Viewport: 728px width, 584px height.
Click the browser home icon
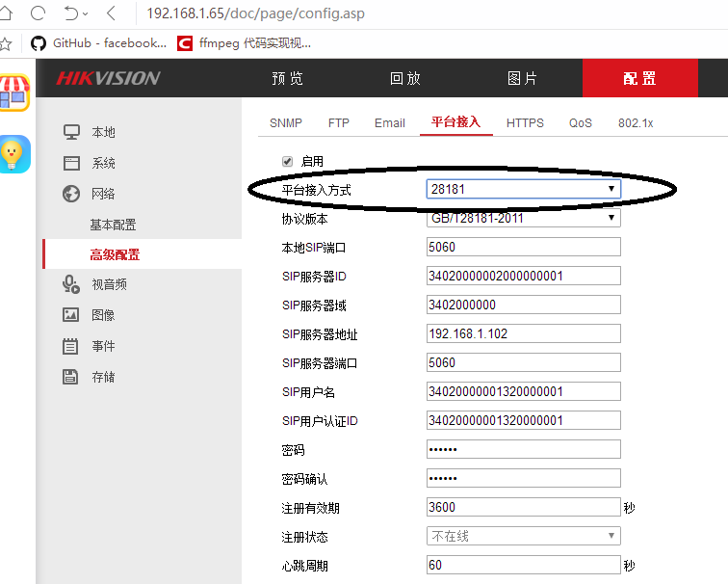tap(5, 13)
